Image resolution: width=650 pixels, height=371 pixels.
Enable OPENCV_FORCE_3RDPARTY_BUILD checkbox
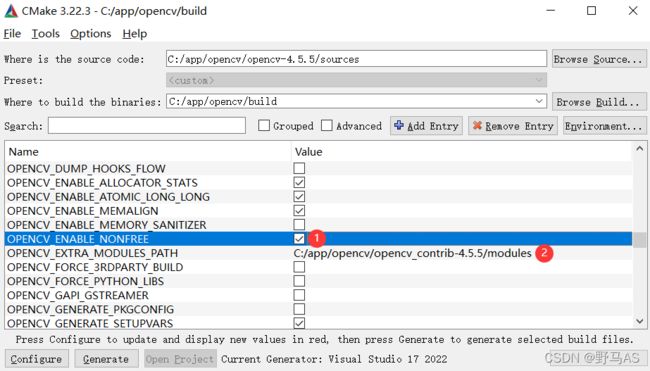[299, 267]
